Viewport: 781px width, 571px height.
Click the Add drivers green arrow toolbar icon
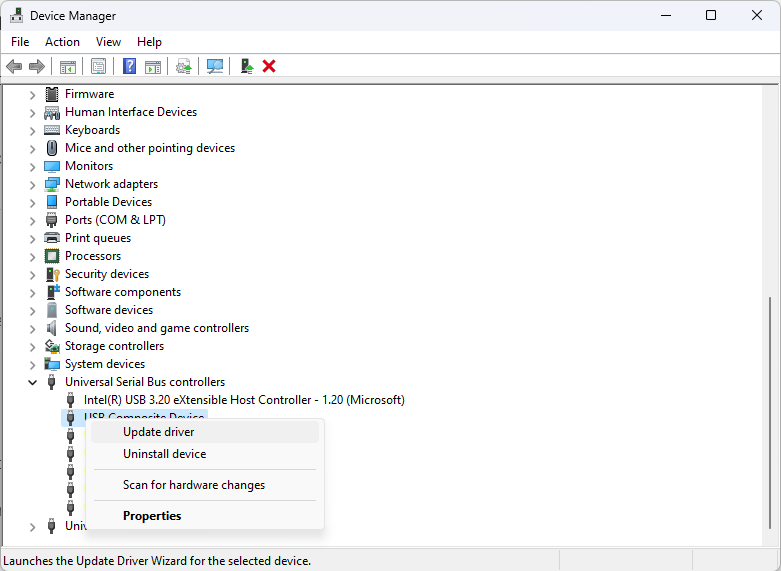pyautogui.click(x=247, y=66)
